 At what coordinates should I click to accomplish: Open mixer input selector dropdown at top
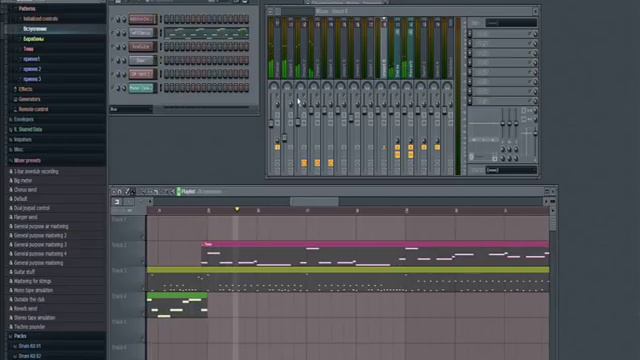510,23
